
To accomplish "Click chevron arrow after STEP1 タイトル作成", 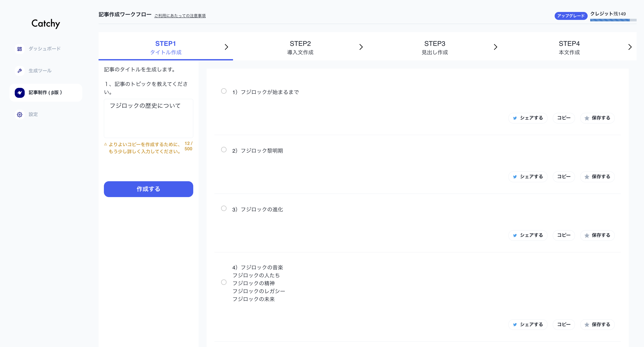I will coord(226,47).
